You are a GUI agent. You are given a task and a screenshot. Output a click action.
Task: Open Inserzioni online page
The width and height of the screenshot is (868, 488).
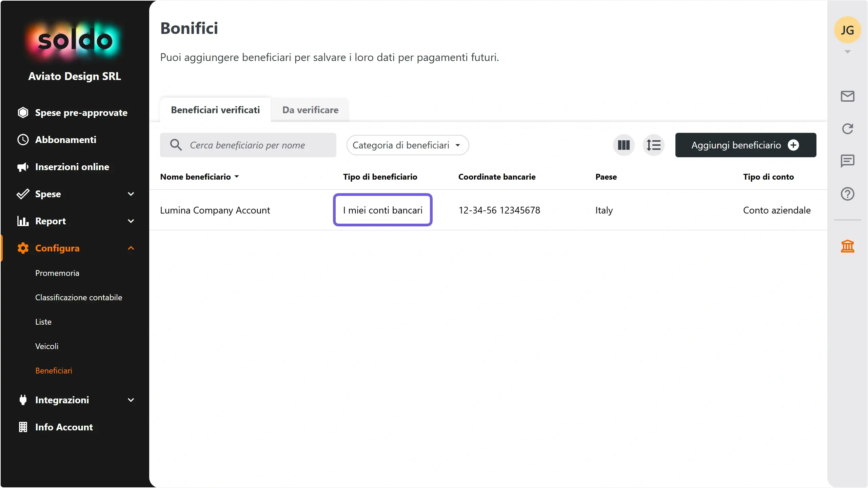coord(72,167)
